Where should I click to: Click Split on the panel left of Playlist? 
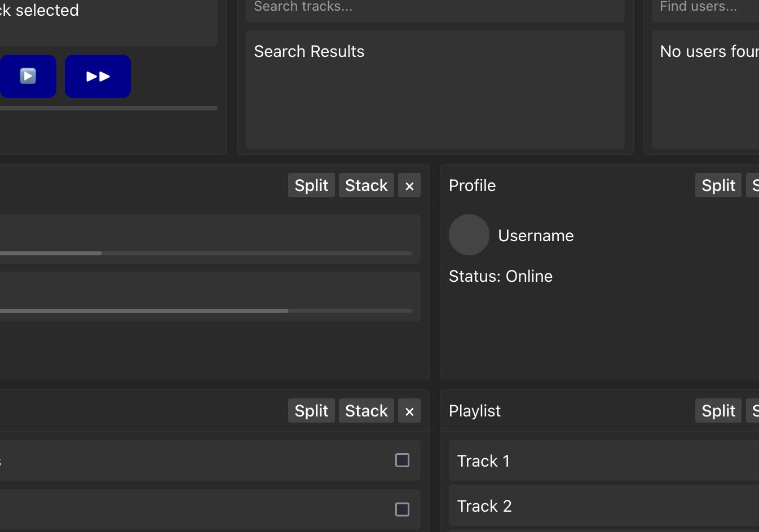point(311,411)
